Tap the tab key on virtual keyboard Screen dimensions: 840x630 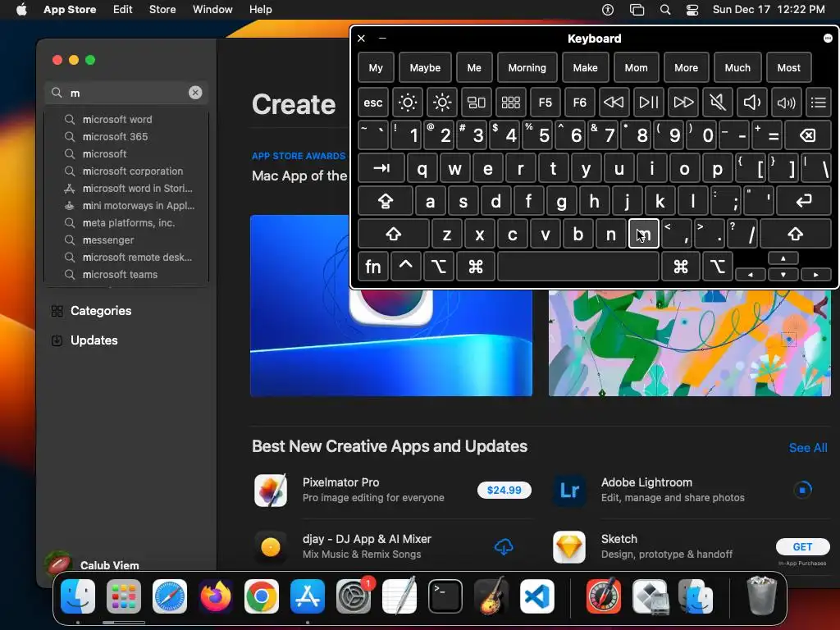[381, 168]
